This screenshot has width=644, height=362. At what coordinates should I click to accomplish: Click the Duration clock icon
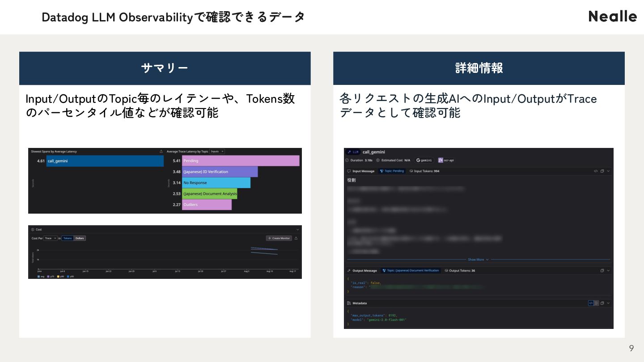[x=347, y=160]
